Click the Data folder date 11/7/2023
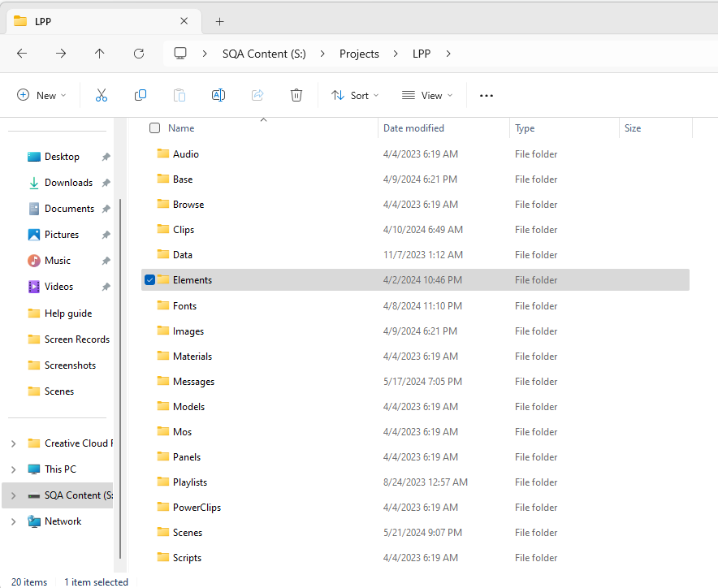This screenshot has width=718, height=588. pyautogui.click(x=422, y=255)
